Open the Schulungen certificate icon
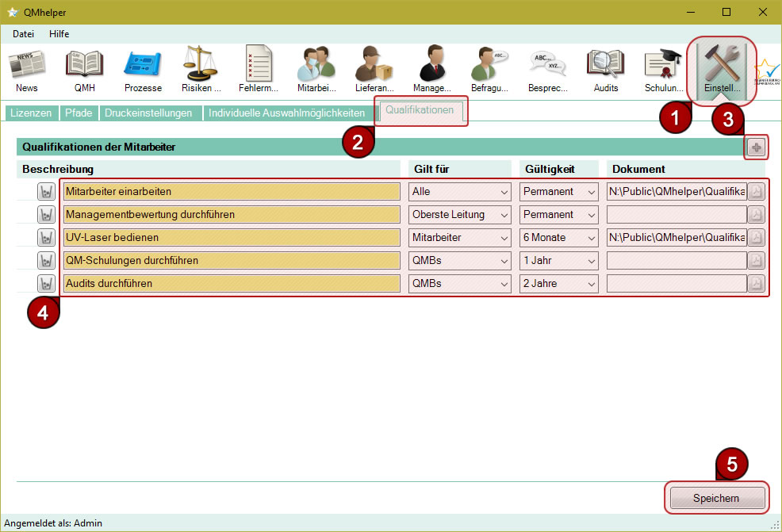This screenshot has height=532, width=782. click(664, 69)
